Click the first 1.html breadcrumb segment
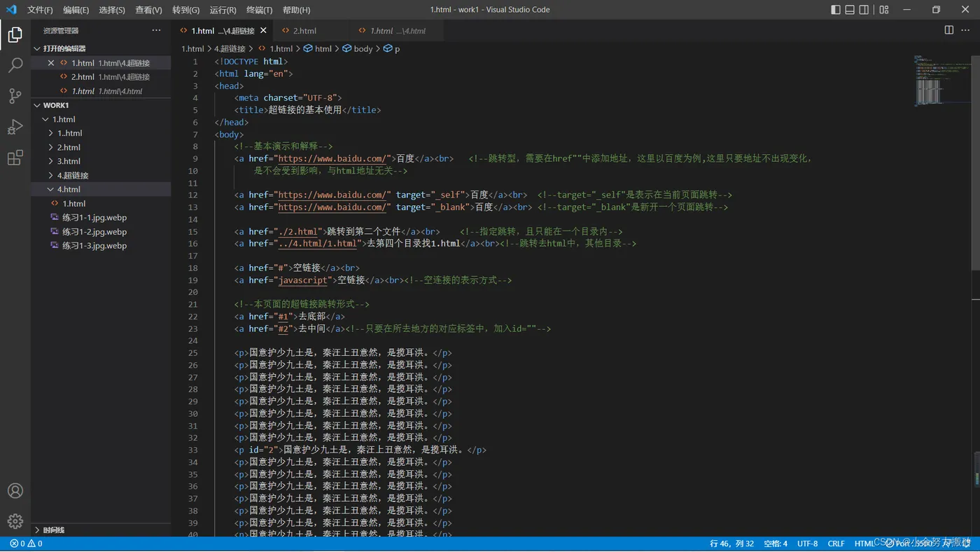 [192, 49]
